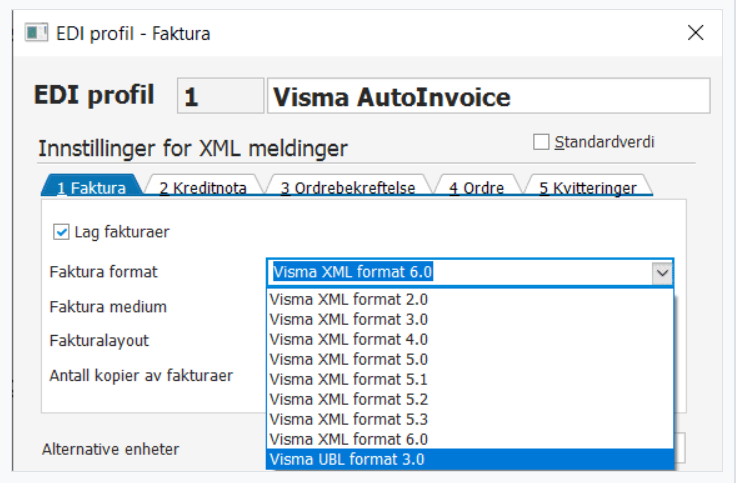Choose Visma UBL format 3.0 option

coord(349,460)
